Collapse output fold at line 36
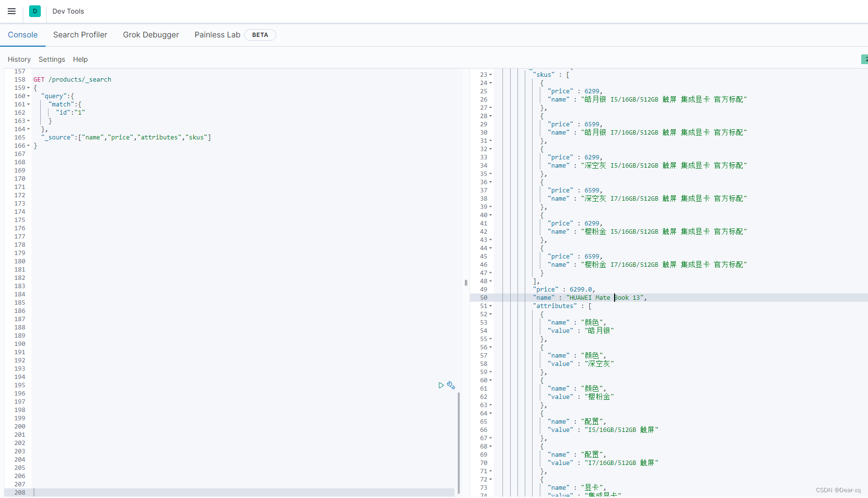 [x=490, y=182]
